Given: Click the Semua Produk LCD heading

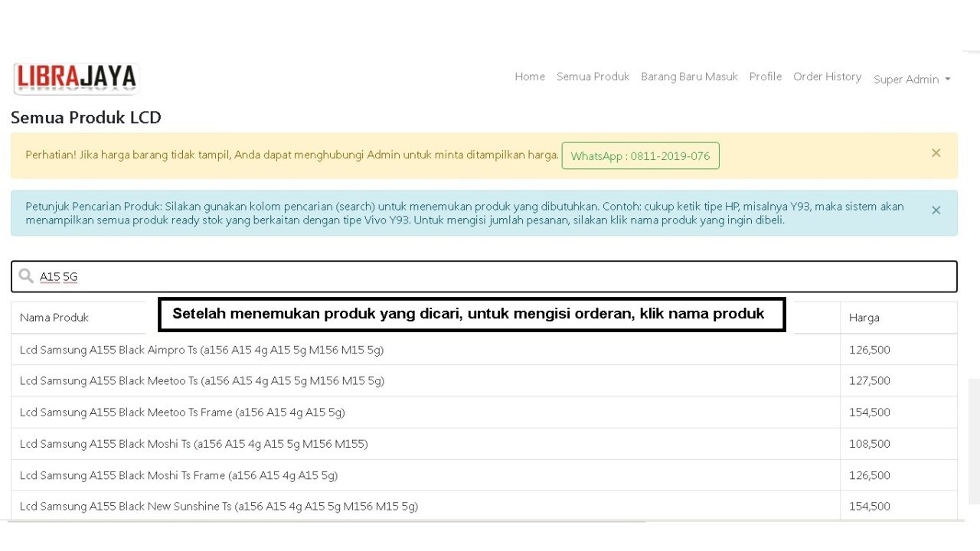Looking at the screenshot, I should pos(86,118).
